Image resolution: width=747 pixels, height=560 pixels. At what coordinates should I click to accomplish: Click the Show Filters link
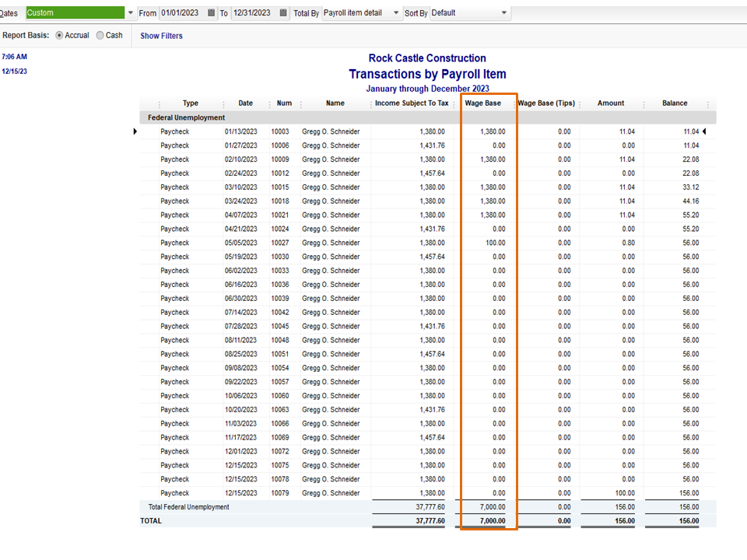(x=161, y=36)
